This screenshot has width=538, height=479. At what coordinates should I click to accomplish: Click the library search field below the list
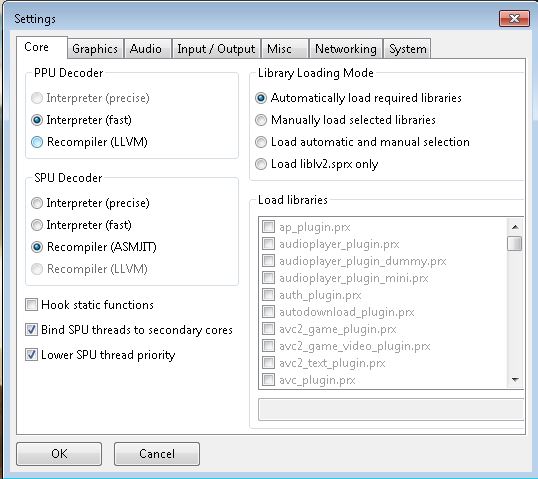pyautogui.click(x=391, y=409)
